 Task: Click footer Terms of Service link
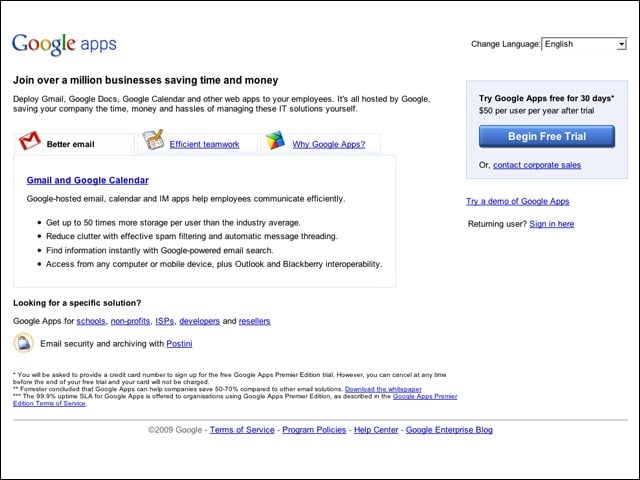[x=242, y=430]
